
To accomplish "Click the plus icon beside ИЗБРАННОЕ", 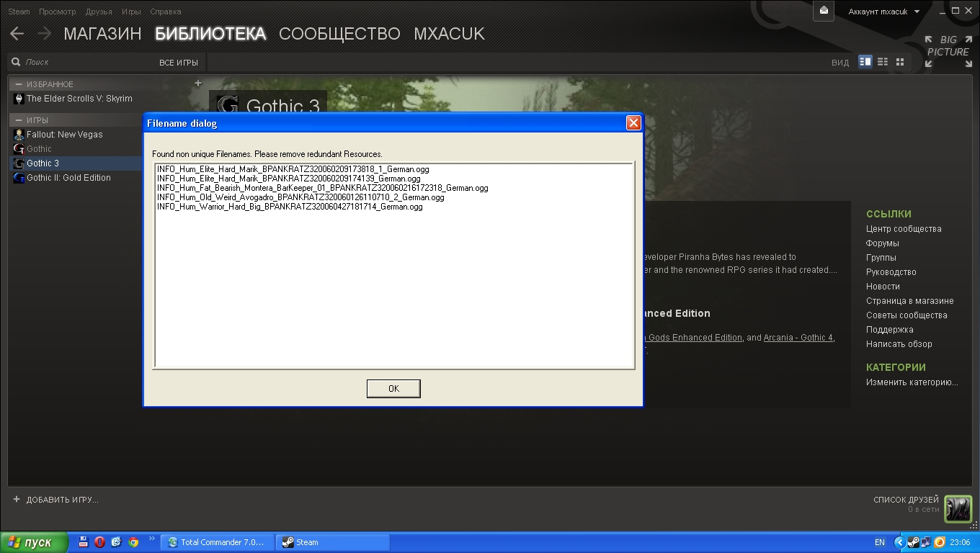I will tap(198, 83).
